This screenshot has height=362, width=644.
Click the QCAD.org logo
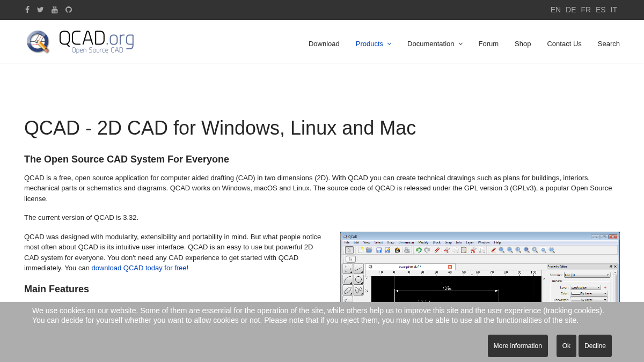click(80, 42)
